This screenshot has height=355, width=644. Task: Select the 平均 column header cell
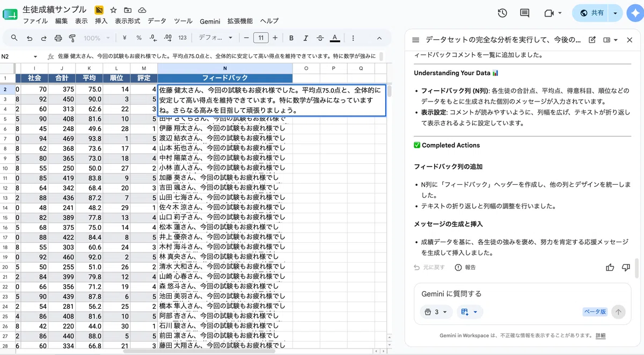pos(89,78)
